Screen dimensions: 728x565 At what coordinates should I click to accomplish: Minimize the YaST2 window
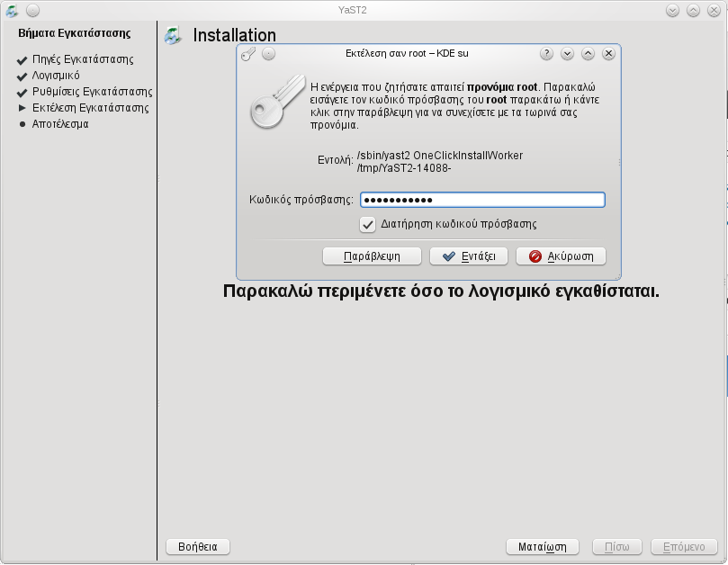pyautogui.click(x=672, y=10)
